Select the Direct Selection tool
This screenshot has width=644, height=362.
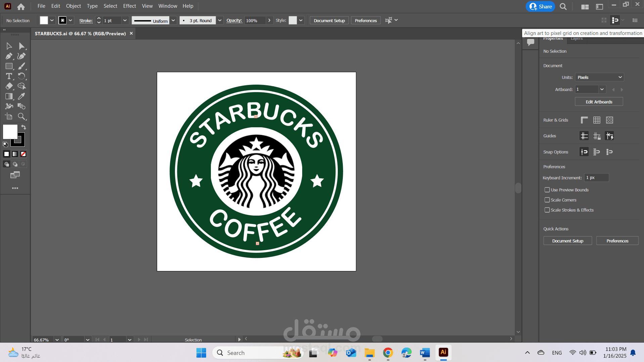[x=21, y=46]
